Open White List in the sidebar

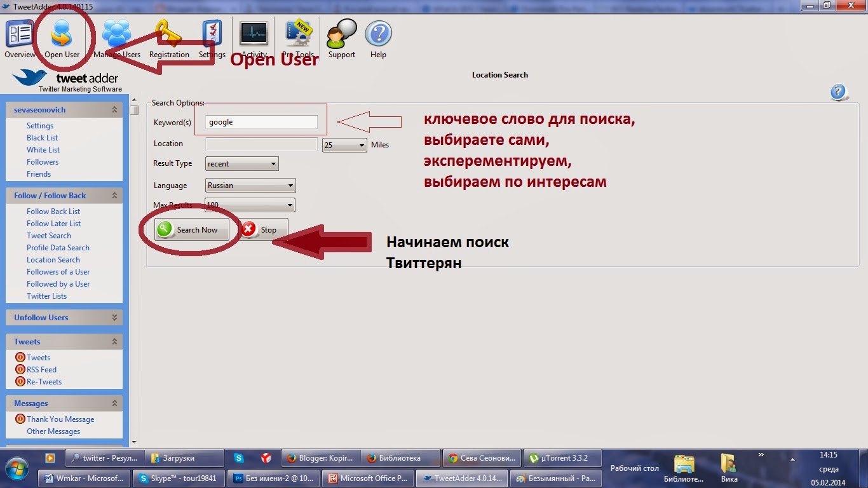click(43, 150)
